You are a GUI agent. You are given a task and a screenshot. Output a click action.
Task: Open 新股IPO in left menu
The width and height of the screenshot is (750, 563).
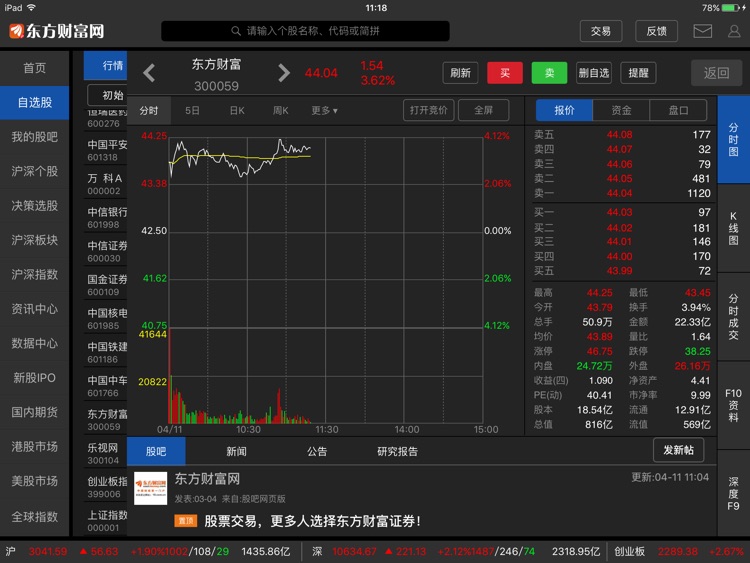point(34,378)
